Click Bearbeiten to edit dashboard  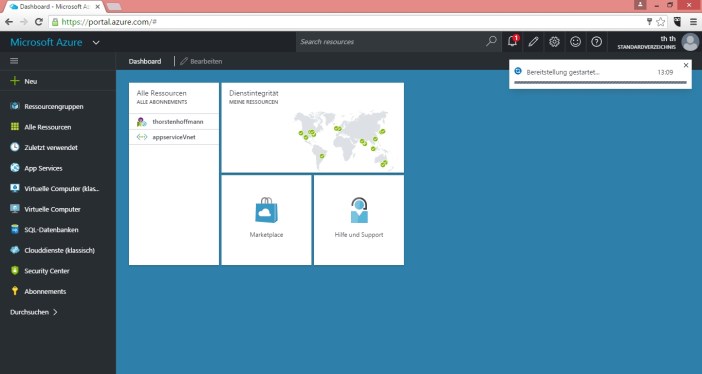pyautogui.click(x=201, y=61)
